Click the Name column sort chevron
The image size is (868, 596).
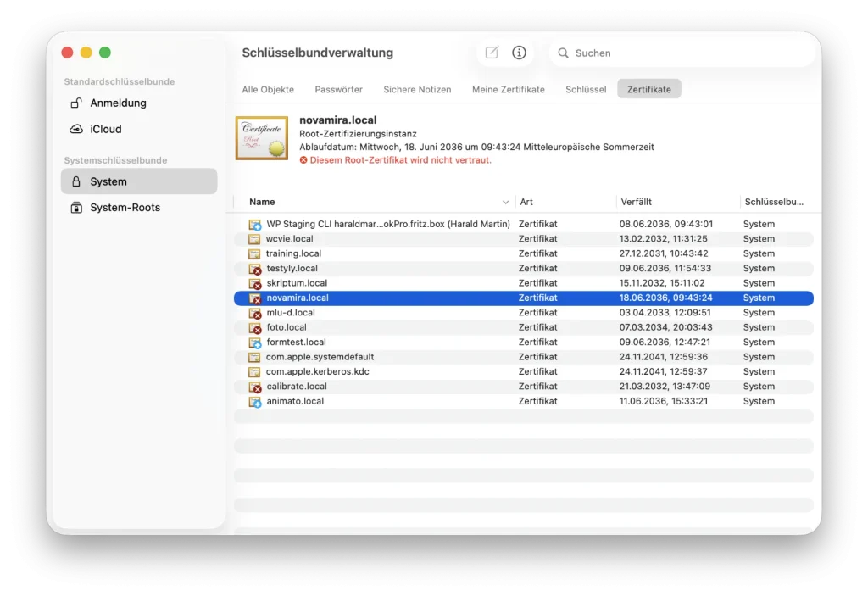[x=505, y=203]
